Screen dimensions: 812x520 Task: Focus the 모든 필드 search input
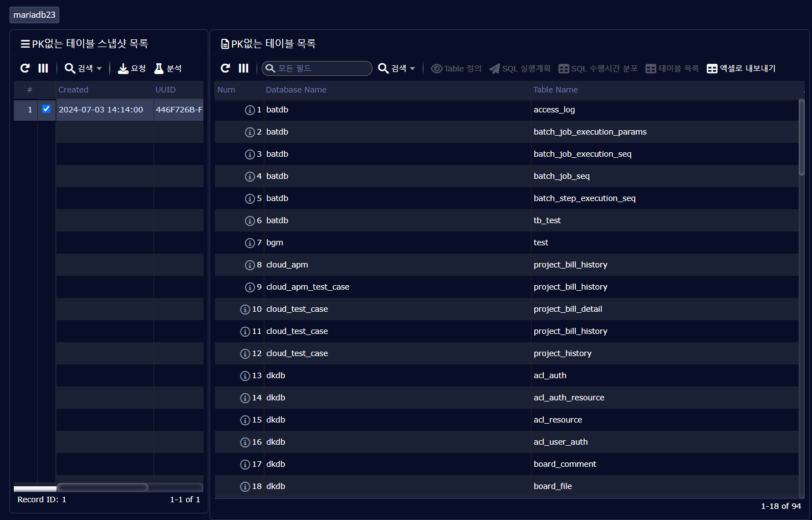321,68
